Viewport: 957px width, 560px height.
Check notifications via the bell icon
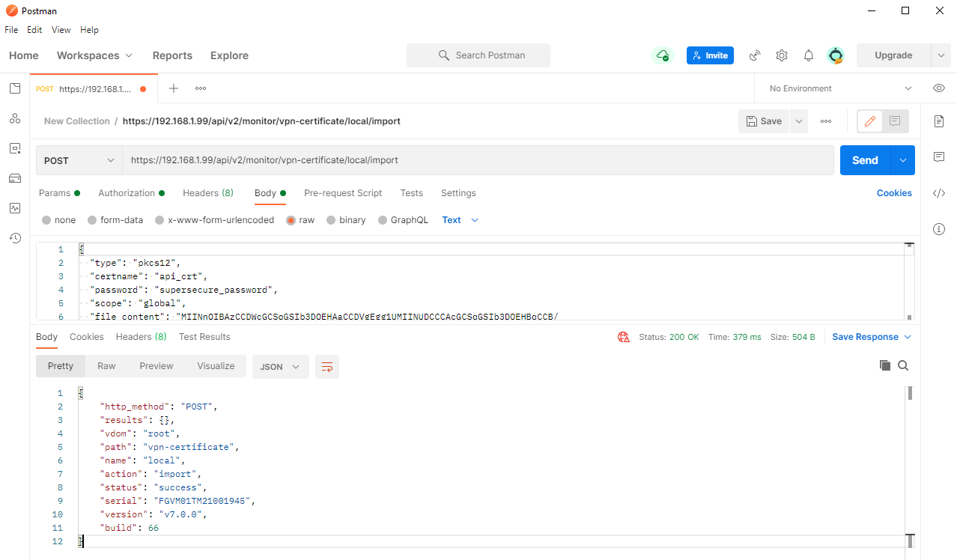(x=808, y=55)
